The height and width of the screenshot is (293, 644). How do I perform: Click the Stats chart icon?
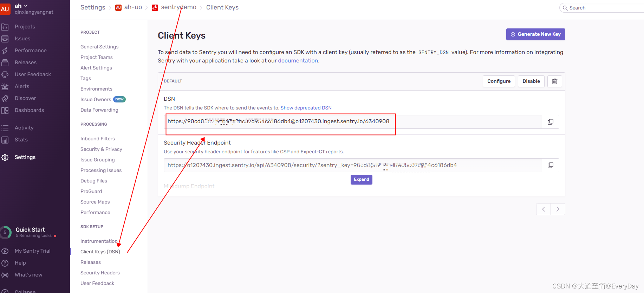click(5, 140)
